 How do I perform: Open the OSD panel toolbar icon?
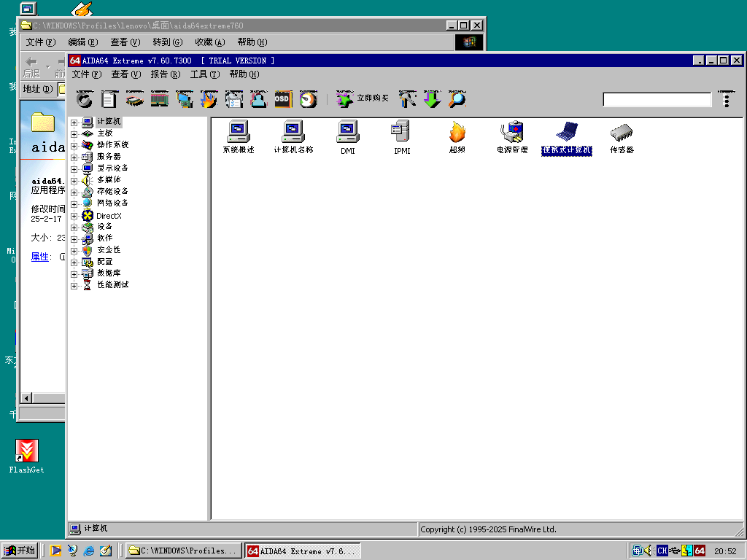point(284,99)
